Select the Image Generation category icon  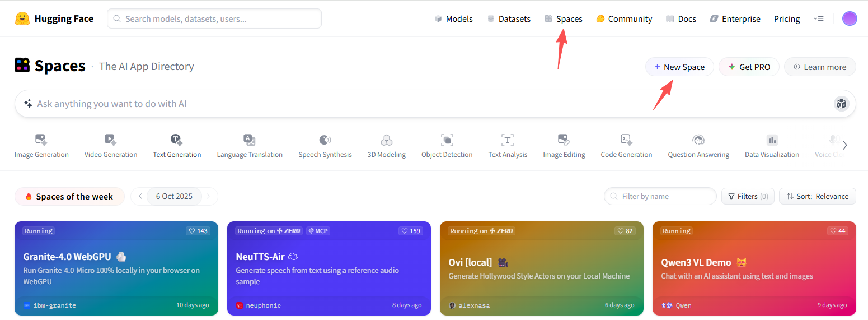tap(41, 140)
